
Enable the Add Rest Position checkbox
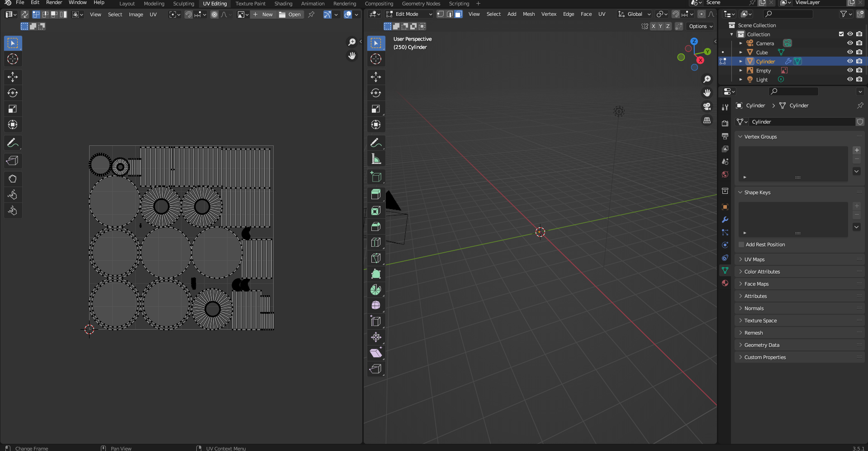coord(741,245)
